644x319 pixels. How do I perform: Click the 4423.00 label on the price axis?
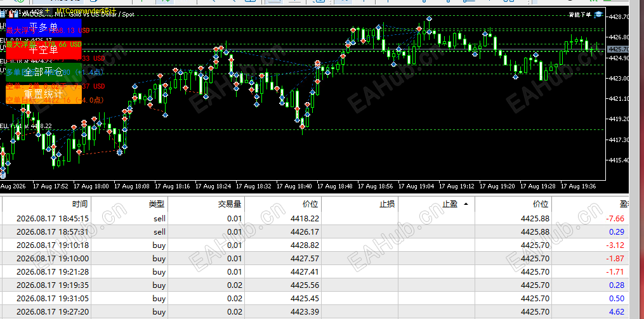tap(619, 78)
